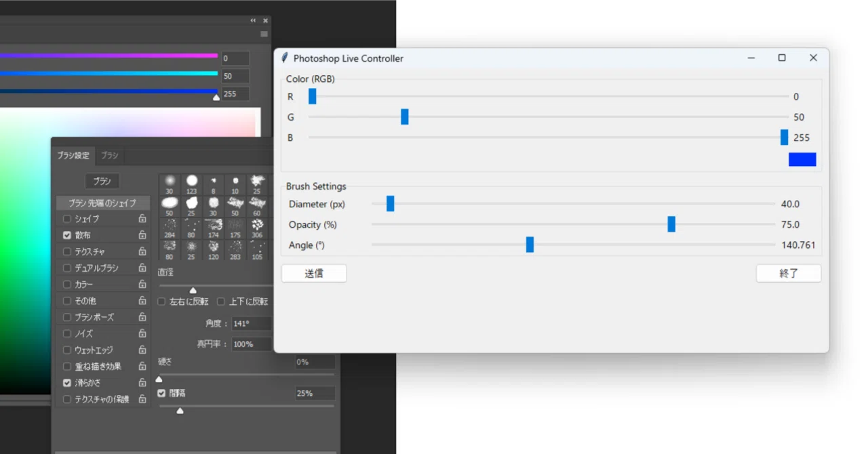
Task: Click the Photoshop color value field showing 255
Action: pyautogui.click(x=235, y=94)
